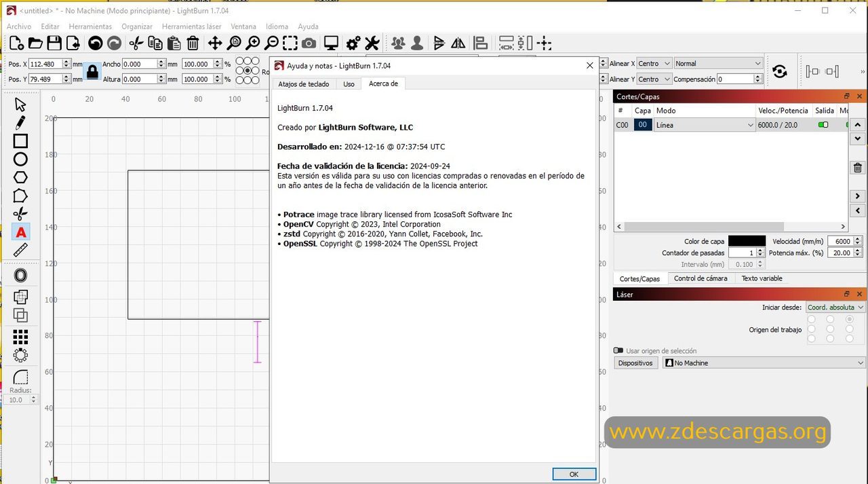Increase Velocidad (mm/m) stepper value
The width and height of the screenshot is (868, 484).
(x=858, y=239)
